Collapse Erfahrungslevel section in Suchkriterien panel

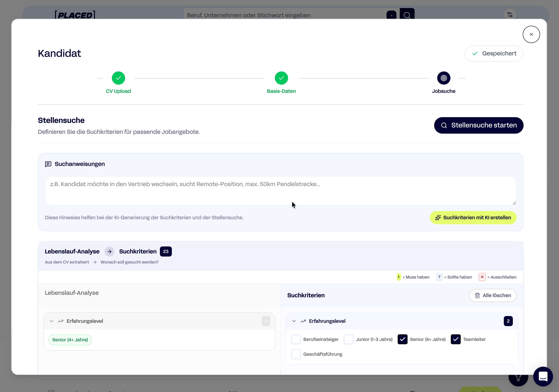click(x=294, y=321)
